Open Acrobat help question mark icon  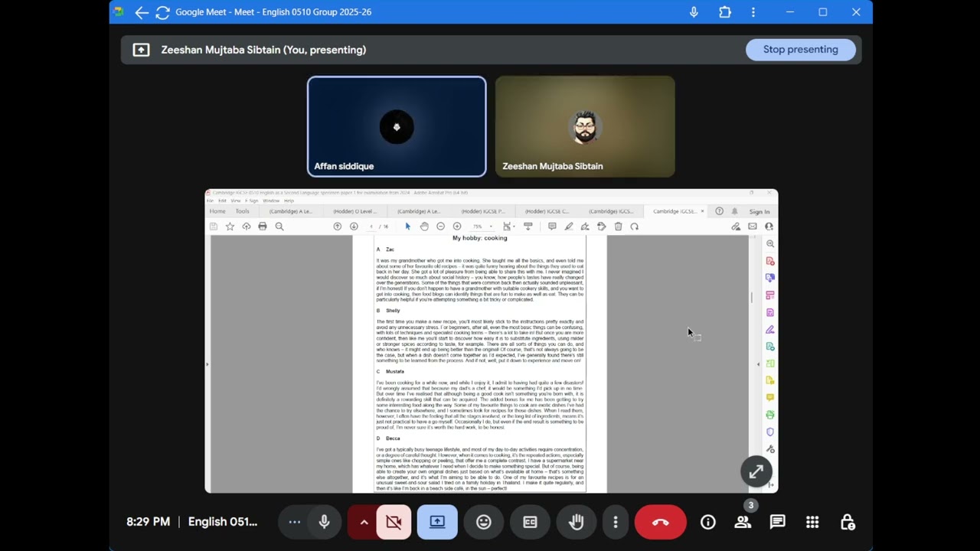[x=719, y=211]
